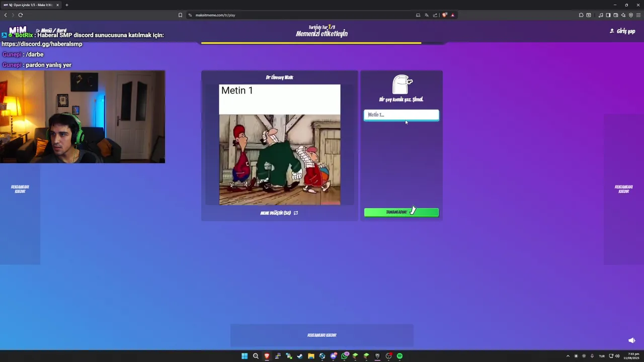
Task: Reload the page
Action: (x=21, y=15)
